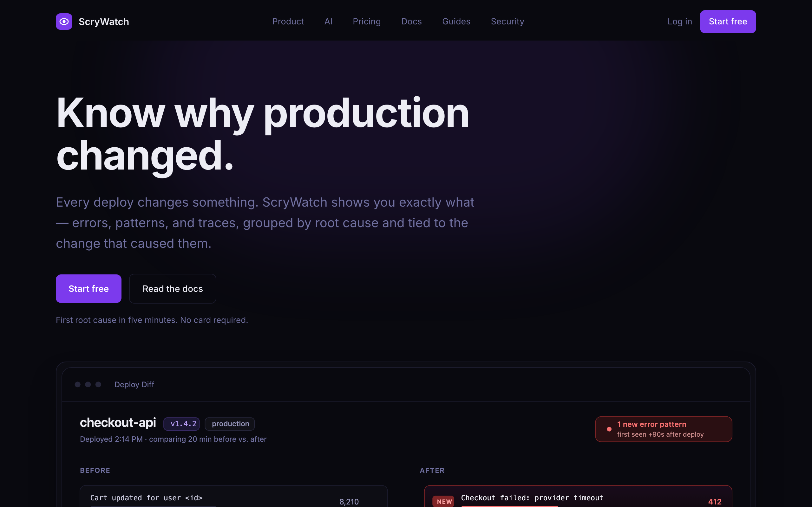Click the v1.4.2 version badge

[181, 424]
